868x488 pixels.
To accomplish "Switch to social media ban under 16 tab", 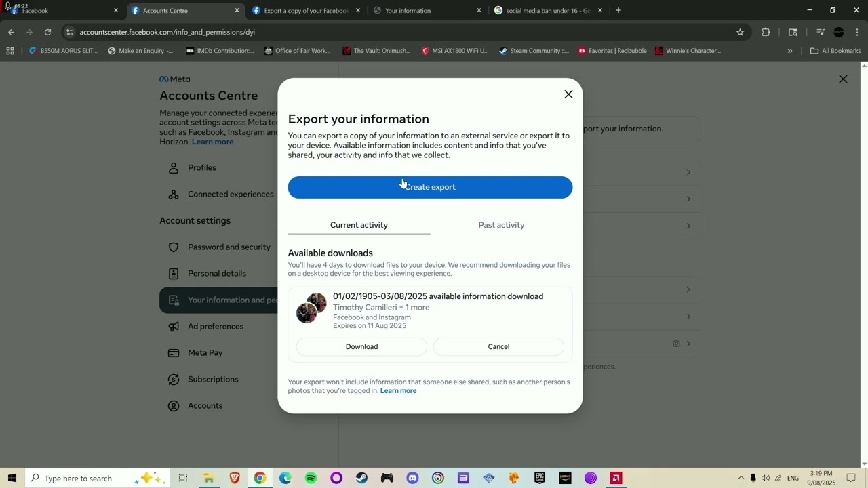I will 549,10.
